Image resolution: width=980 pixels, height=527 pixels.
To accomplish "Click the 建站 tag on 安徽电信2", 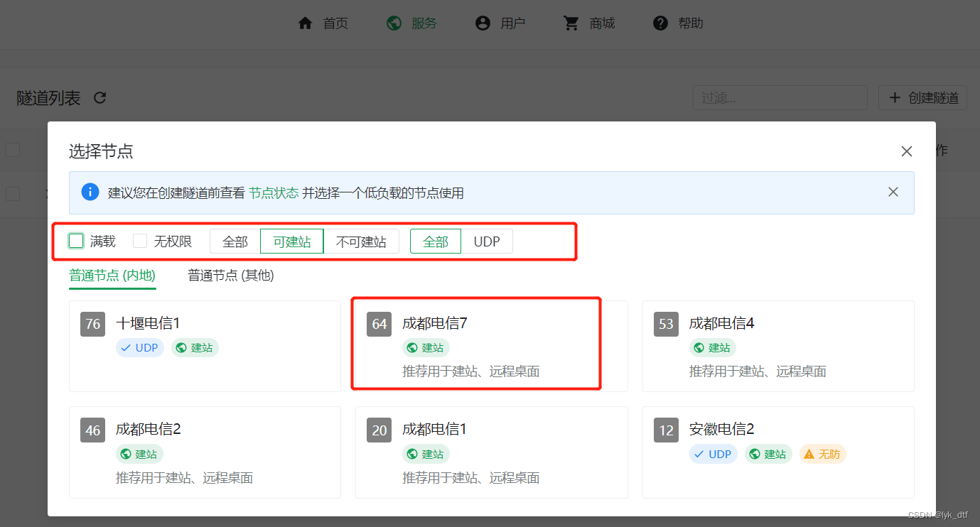I will (768, 454).
